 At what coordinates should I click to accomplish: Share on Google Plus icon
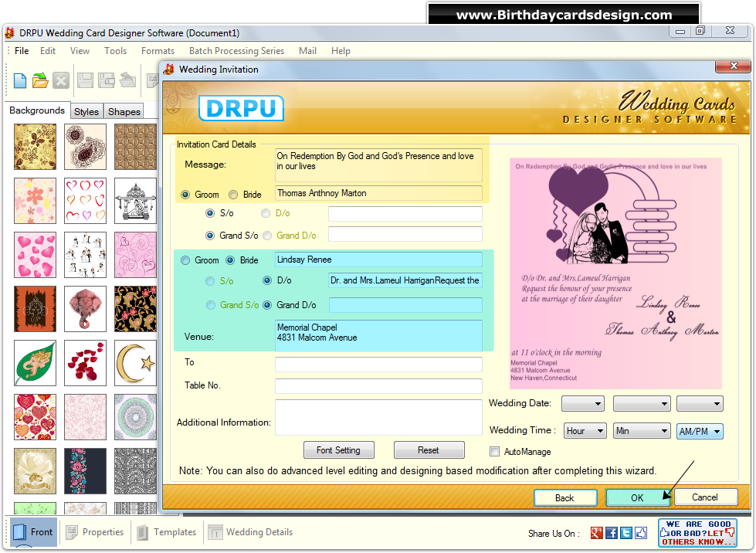596,533
